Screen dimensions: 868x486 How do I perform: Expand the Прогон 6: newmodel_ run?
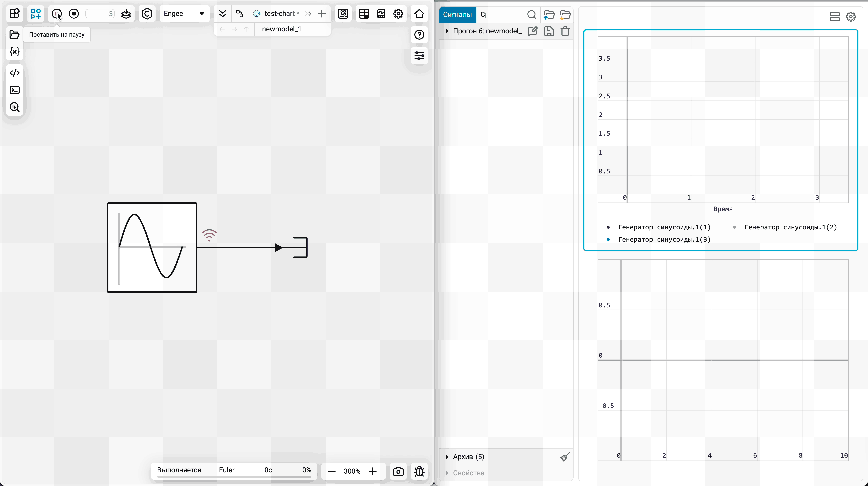(x=447, y=31)
